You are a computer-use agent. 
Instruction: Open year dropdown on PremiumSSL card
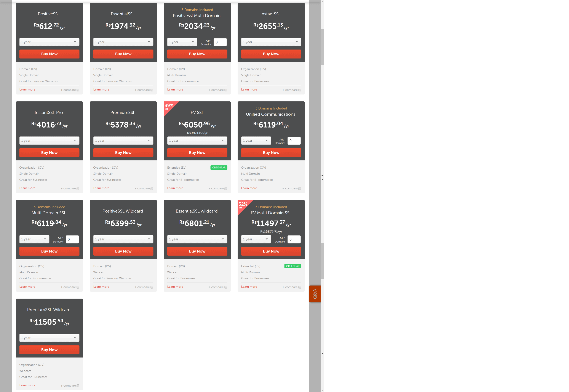click(123, 141)
